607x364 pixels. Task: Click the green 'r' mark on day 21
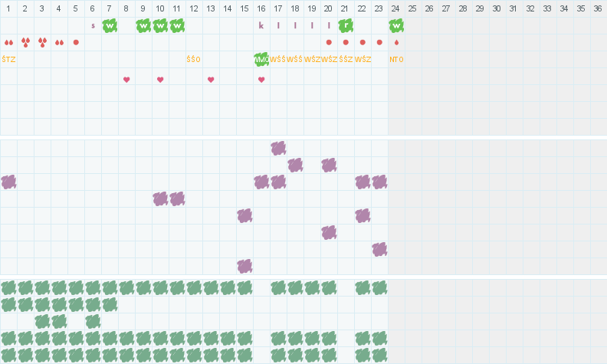tap(346, 25)
